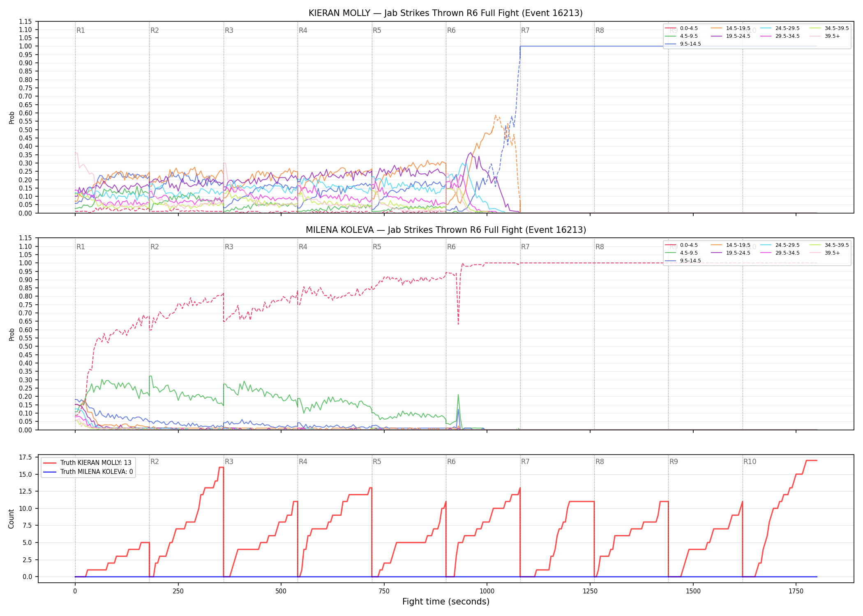Pick legend entry 39.5+ in MILENA KOLEVA chart
The height and width of the screenshot is (616, 863).
click(825, 253)
